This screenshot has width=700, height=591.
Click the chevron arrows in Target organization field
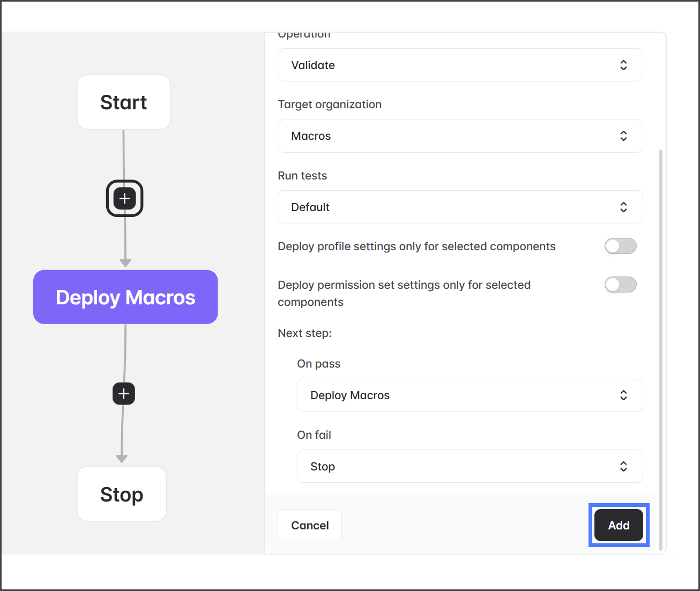point(623,136)
